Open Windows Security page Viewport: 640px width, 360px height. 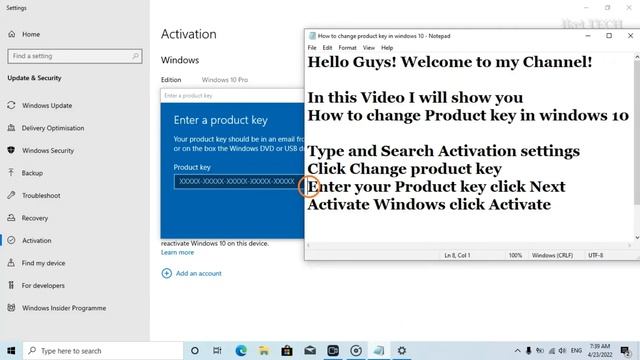[x=48, y=151]
